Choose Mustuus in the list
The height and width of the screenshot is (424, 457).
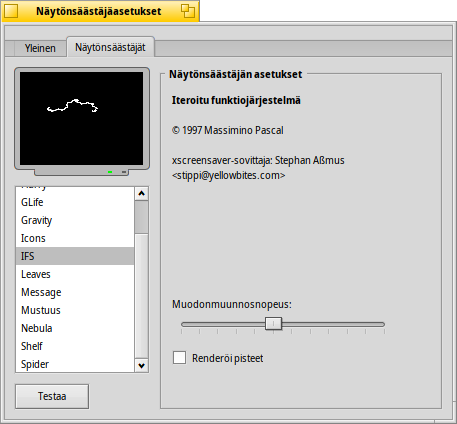pos(75,310)
